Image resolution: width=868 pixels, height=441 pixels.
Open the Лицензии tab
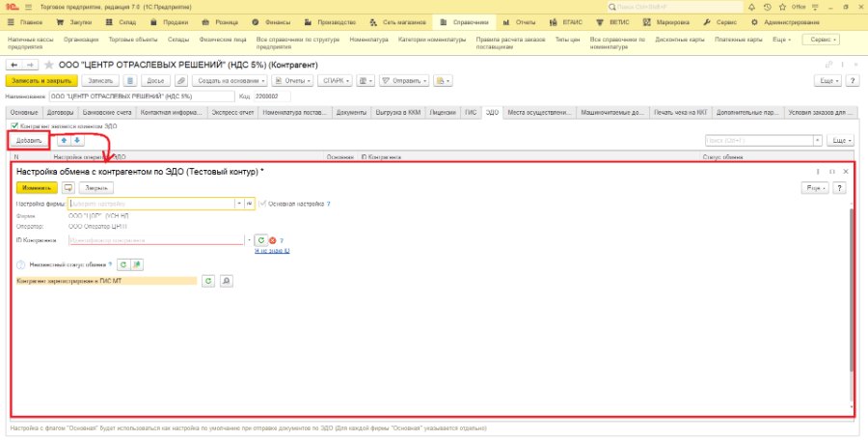(443, 113)
